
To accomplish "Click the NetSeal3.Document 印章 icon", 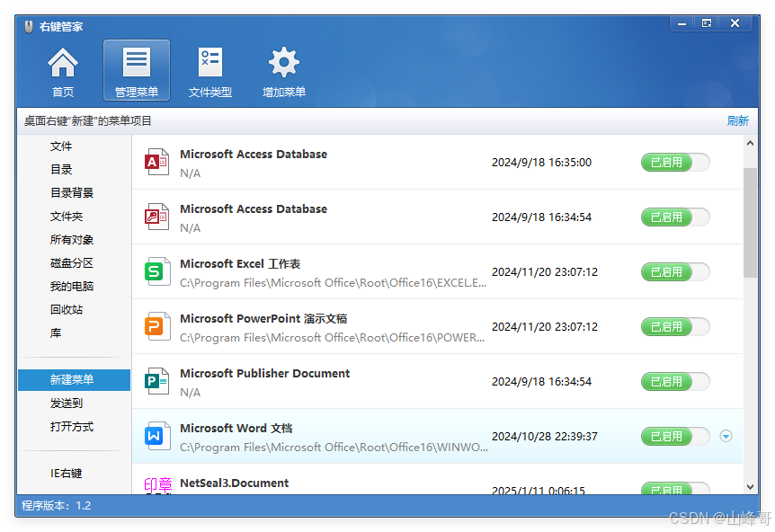I will (x=157, y=485).
